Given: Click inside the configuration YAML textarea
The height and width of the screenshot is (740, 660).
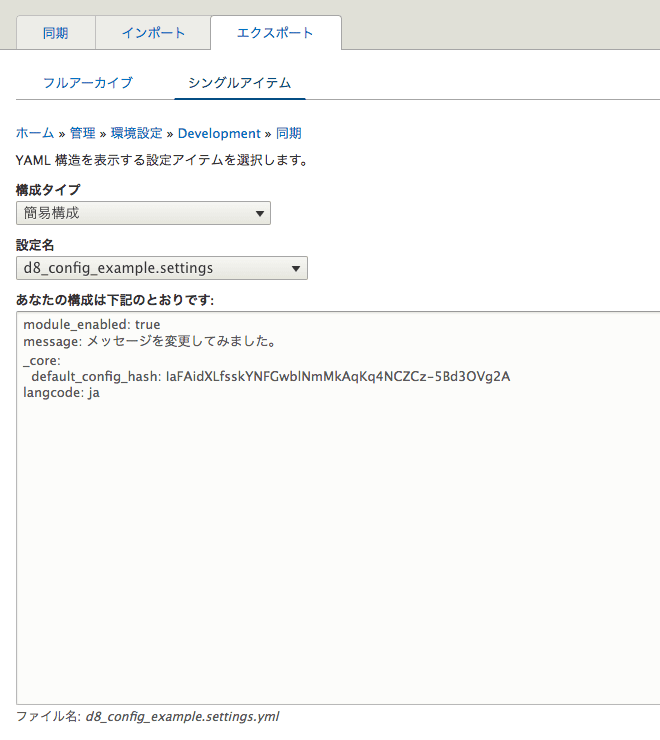Looking at the screenshot, I should point(338,508).
